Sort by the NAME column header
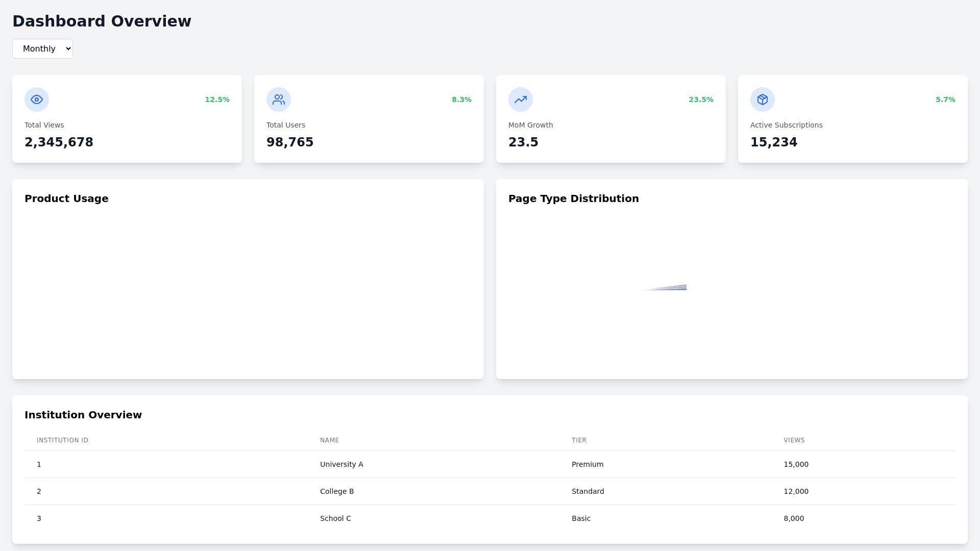980x551 pixels. 329,440
